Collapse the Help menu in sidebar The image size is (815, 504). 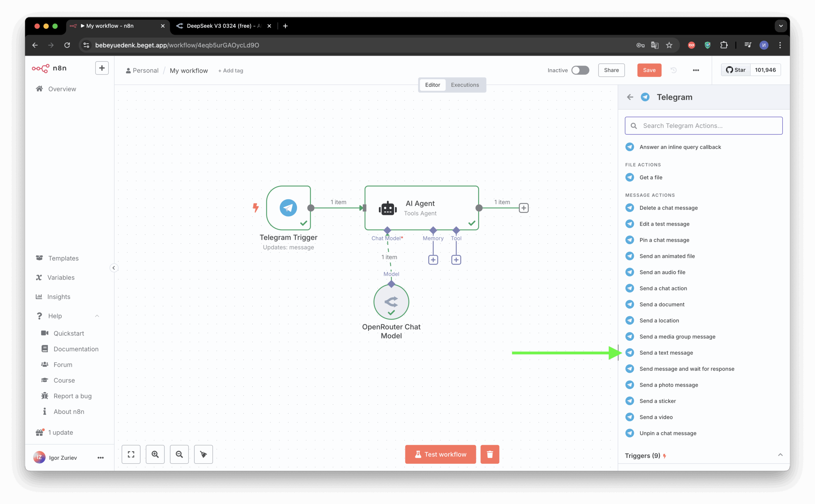click(97, 316)
